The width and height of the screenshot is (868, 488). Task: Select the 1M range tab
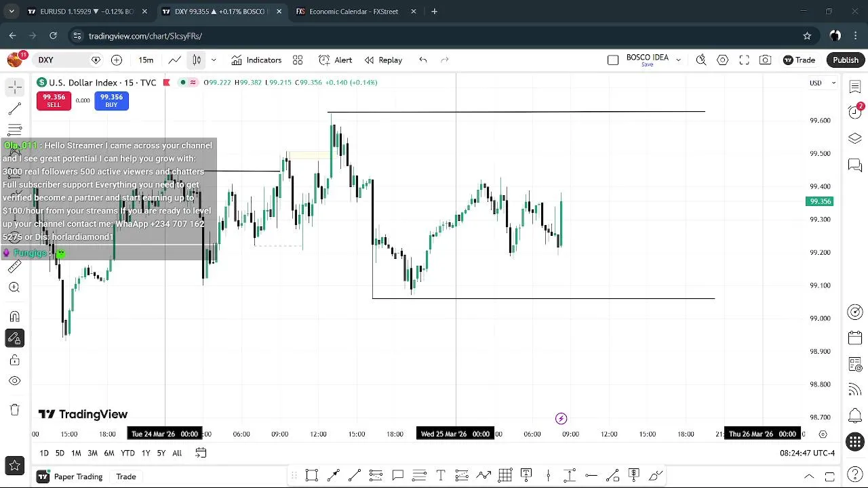pyautogui.click(x=76, y=453)
